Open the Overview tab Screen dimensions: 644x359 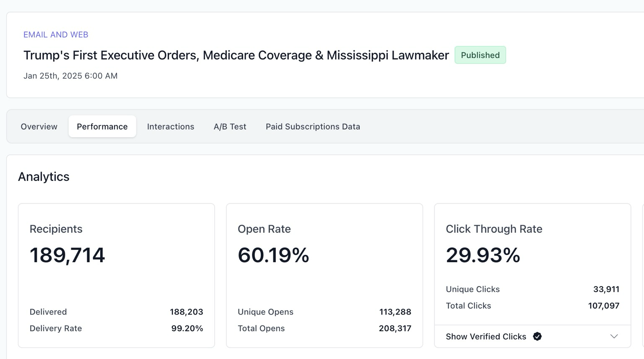39,126
